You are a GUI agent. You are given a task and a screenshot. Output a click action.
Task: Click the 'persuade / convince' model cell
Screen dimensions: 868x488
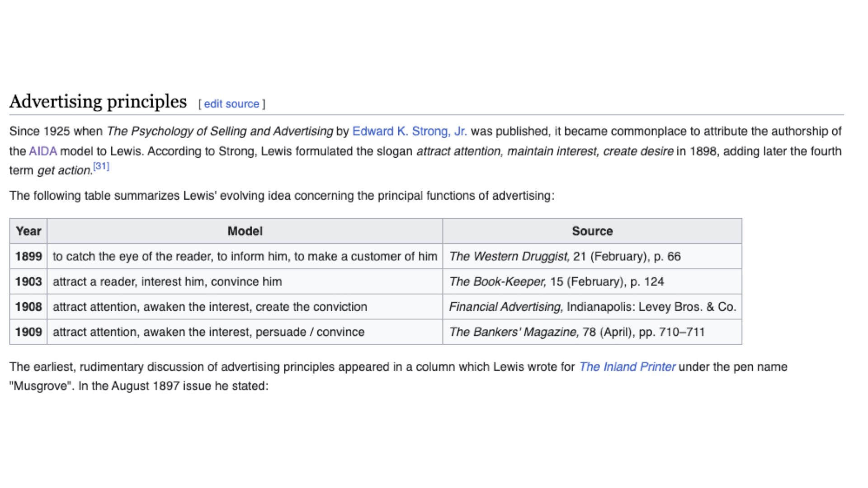pos(245,332)
